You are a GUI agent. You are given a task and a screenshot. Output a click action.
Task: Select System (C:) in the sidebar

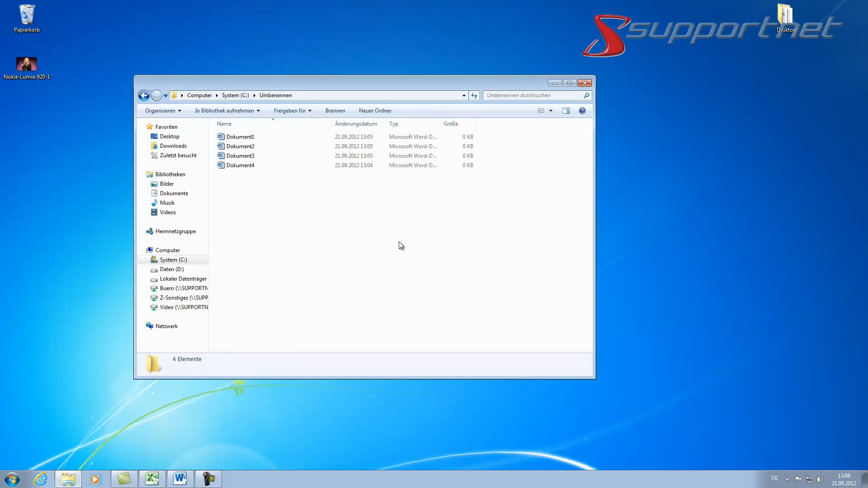174,259
